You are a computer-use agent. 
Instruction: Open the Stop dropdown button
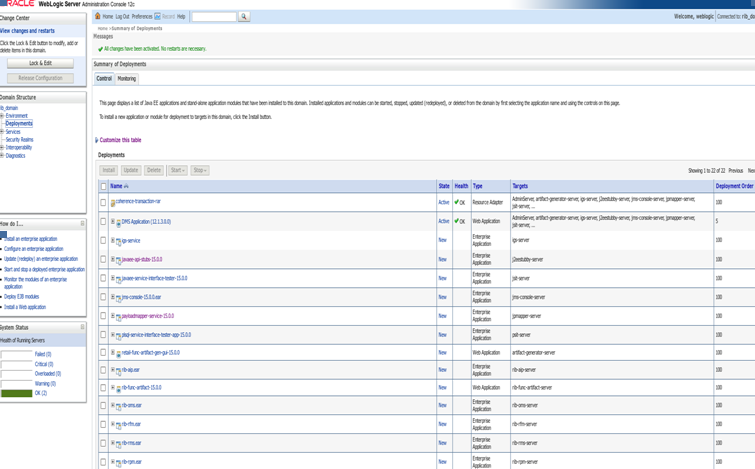pyautogui.click(x=200, y=170)
